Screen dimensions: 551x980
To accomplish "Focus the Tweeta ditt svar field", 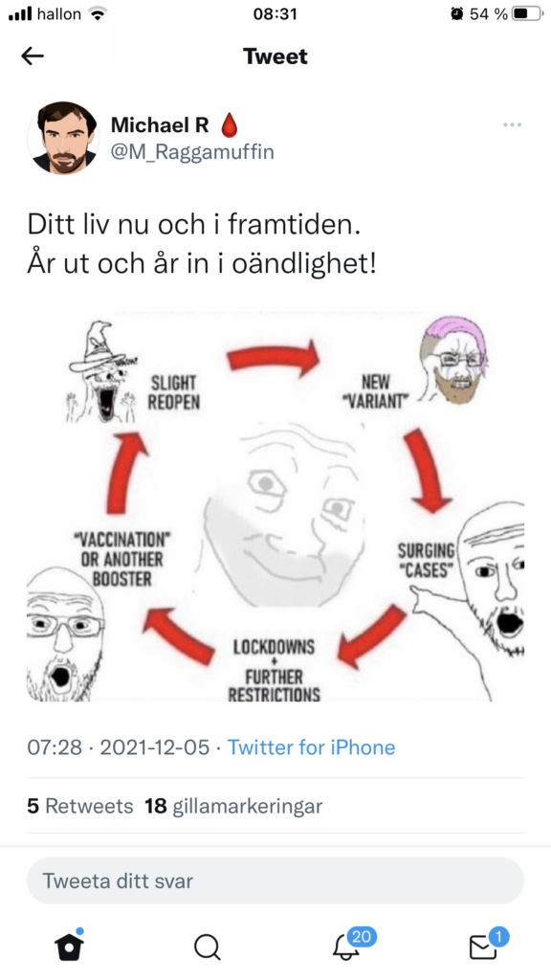I will [x=275, y=880].
